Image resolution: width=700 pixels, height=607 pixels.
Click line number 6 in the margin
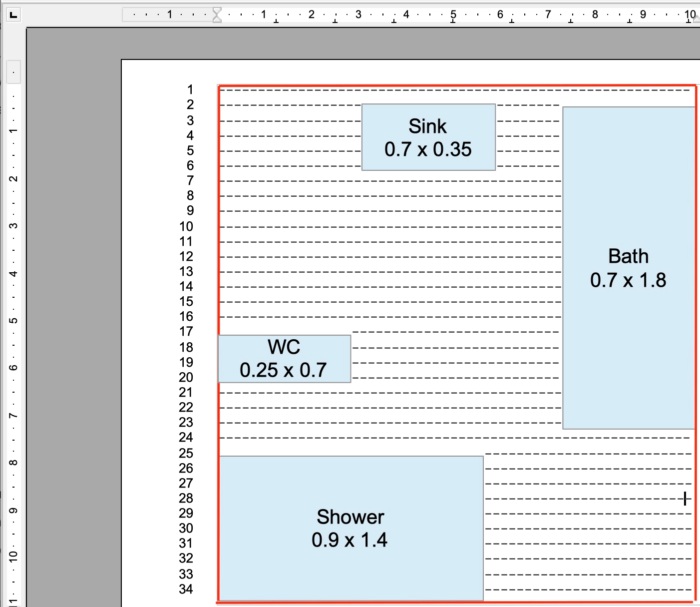tap(190, 165)
